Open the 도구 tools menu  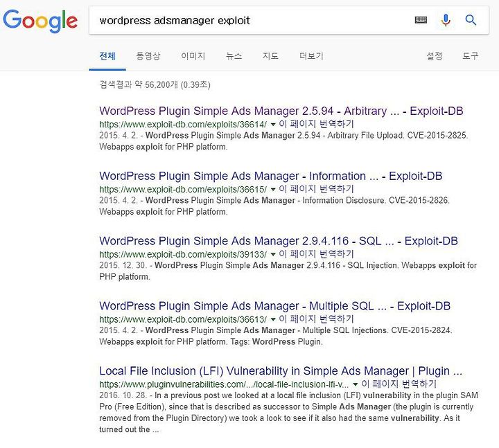(470, 56)
